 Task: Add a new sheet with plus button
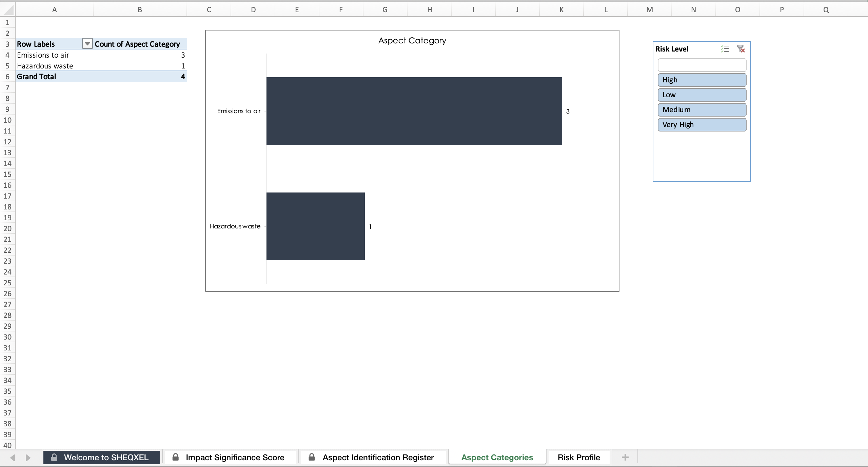625,457
